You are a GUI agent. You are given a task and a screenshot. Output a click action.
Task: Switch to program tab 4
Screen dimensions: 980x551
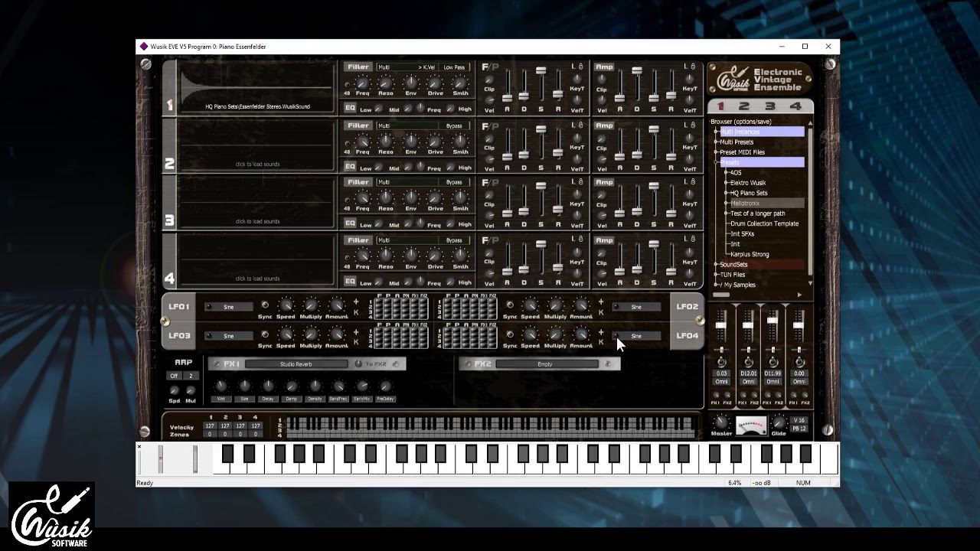click(x=795, y=106)
